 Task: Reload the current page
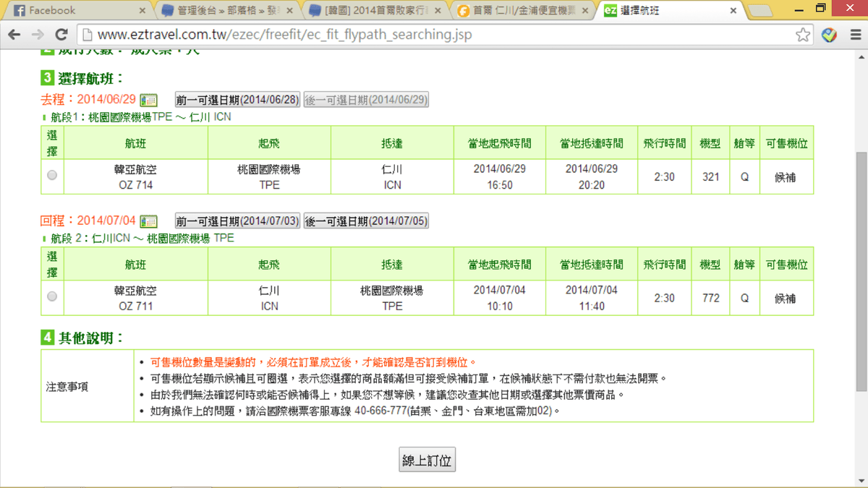point(61,35)
